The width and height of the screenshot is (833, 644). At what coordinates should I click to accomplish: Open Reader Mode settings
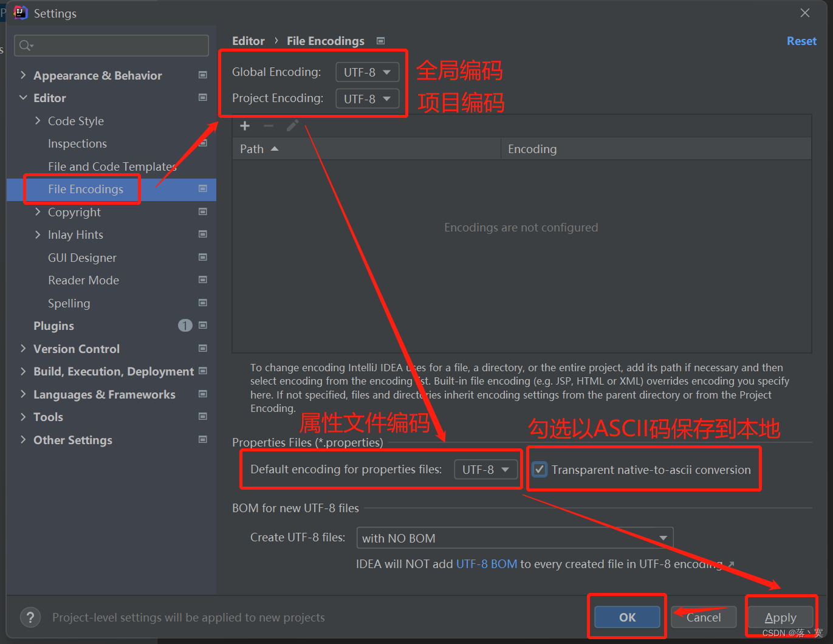[x=83, y=280]
